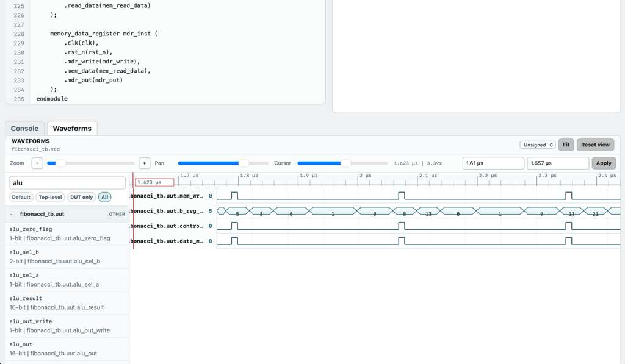This screenshot has width=625, height=364.
Task: Click the Reset view button
Action: point(595,145)
